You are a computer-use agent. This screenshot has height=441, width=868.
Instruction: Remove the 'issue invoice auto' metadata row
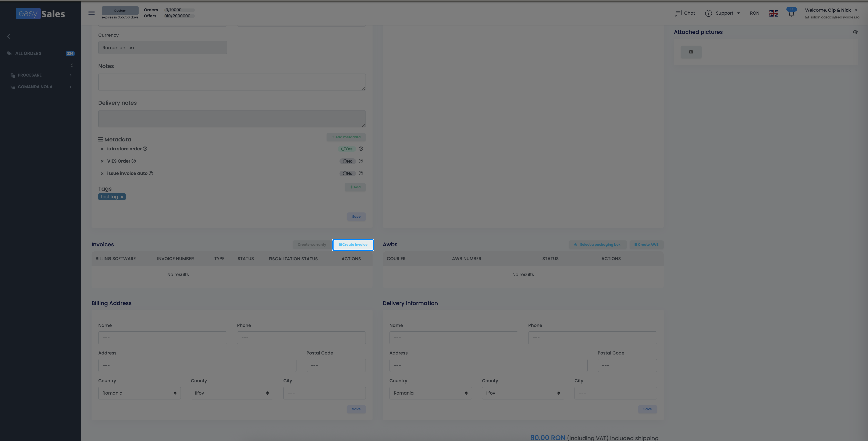tap(102, 174)
